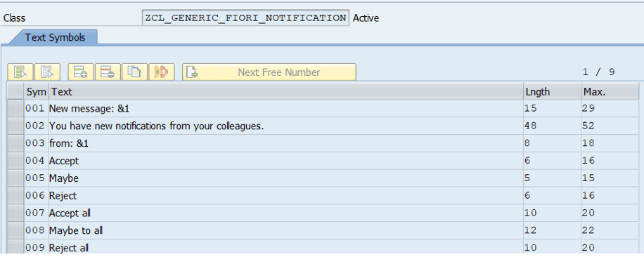
Task: Click the Sym column header
Action: [37, 92]
